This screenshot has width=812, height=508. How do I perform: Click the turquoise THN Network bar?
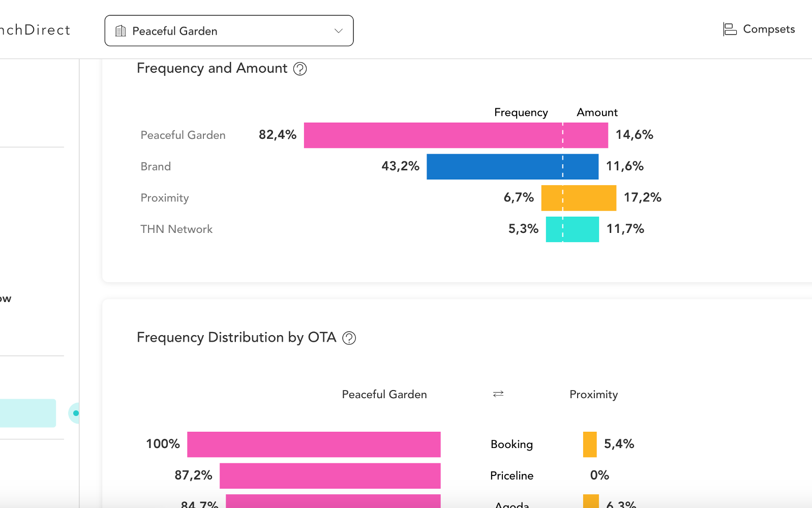coord(572,229)
